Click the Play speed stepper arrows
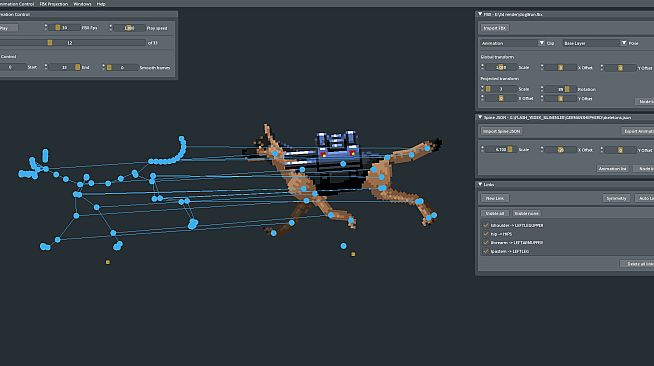The image size is (654, 366). [x=111, y=28]
